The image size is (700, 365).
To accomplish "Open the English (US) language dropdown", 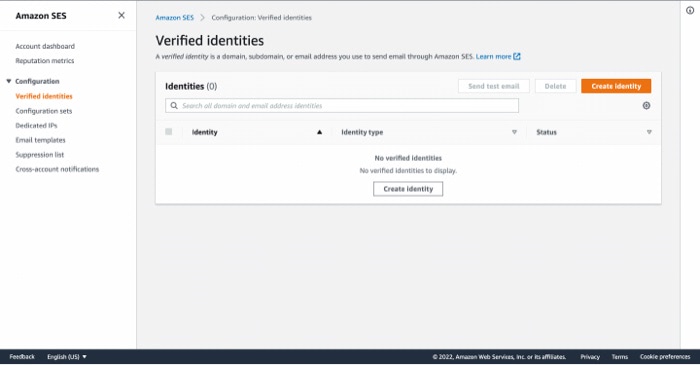I will click(x=67, y=357).
